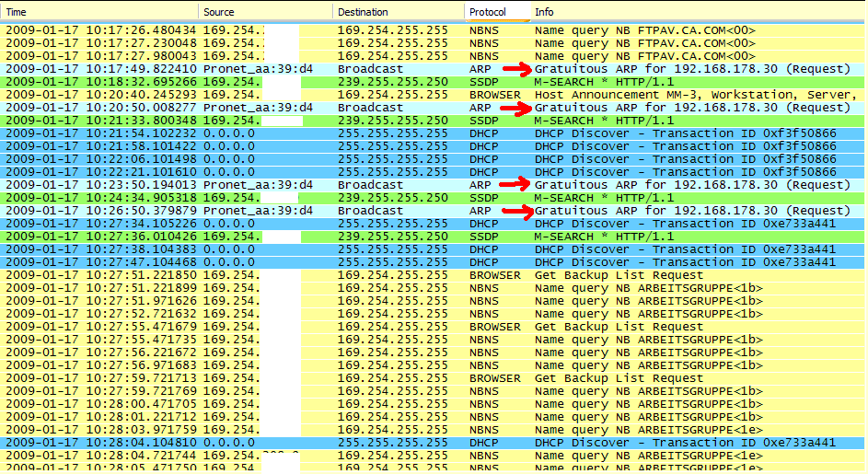This screenshot has height=474, width=868.
Task: Select NBNS packet at 10:17:26.480434
Action: click(x=433, y=30)
